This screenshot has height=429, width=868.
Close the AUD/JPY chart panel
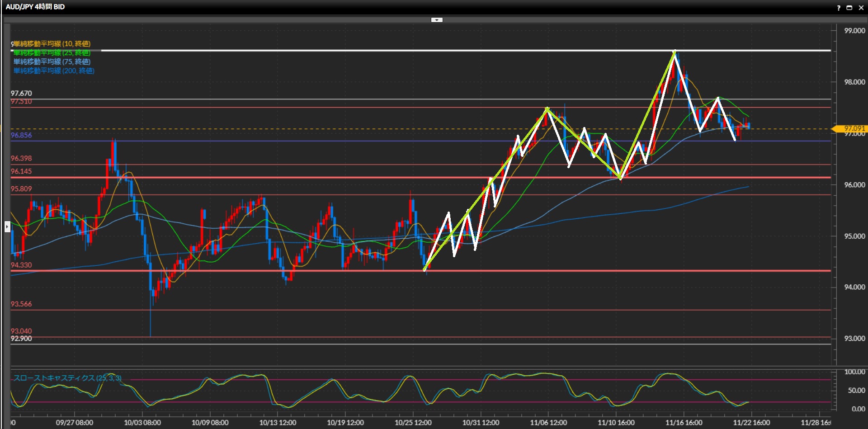pyautogui.click(x=861, y=8)
